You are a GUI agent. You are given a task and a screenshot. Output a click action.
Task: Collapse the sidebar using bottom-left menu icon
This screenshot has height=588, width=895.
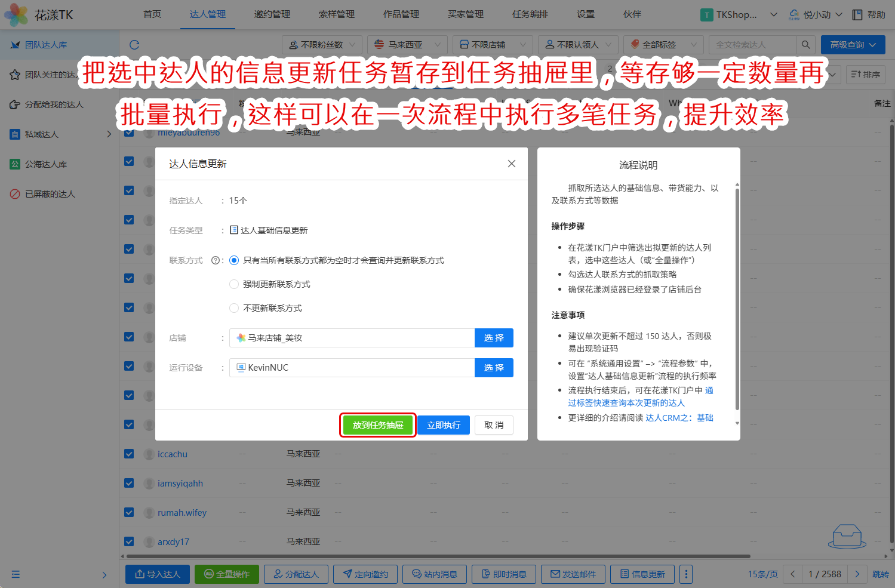[x=16, y=574]
